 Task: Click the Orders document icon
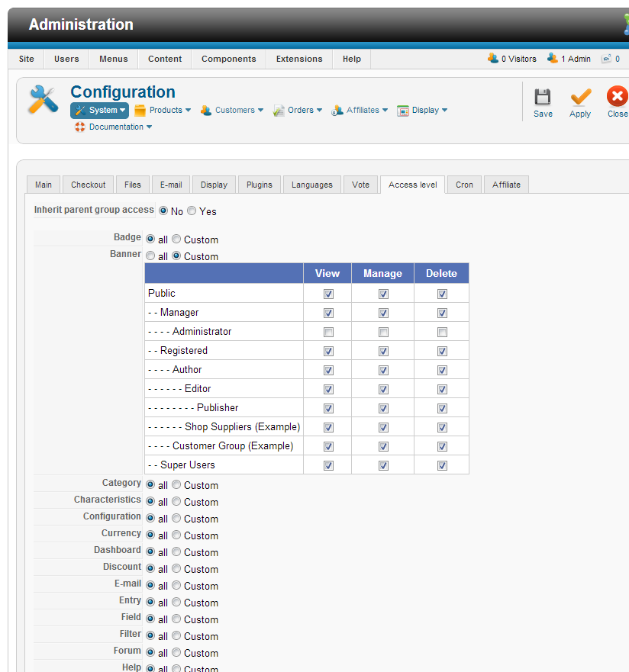[279, 111]
